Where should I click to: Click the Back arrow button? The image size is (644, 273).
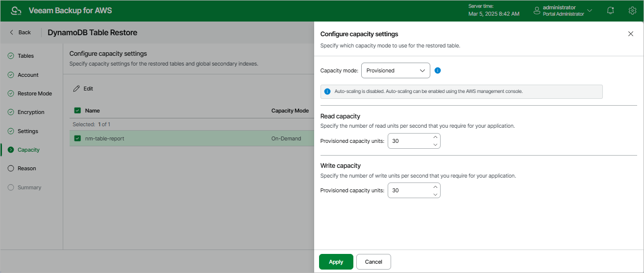21,32
